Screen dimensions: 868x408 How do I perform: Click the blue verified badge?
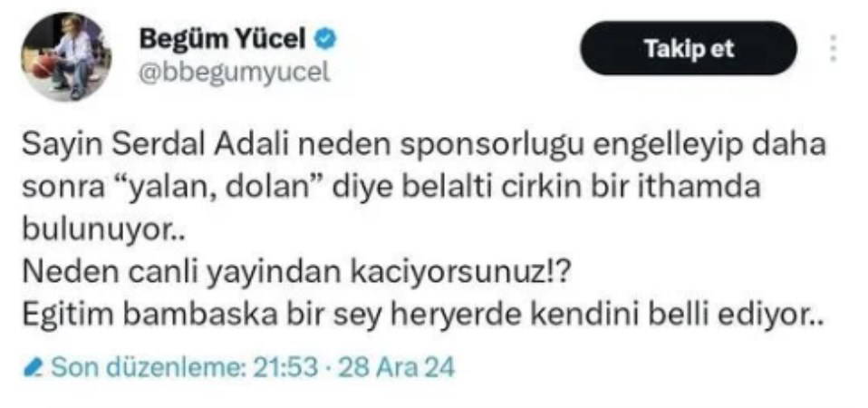[x=325, y=39]
